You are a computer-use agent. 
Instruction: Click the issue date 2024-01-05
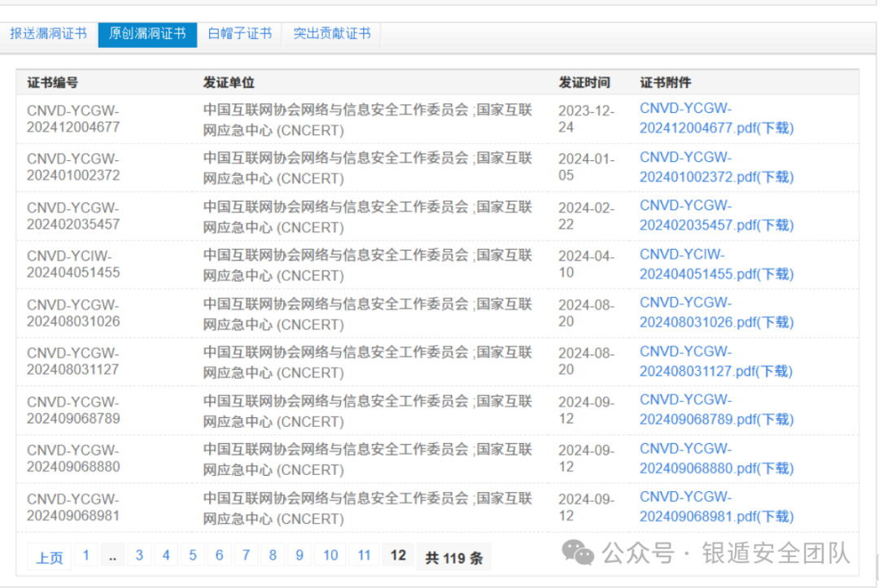point(586,167)
